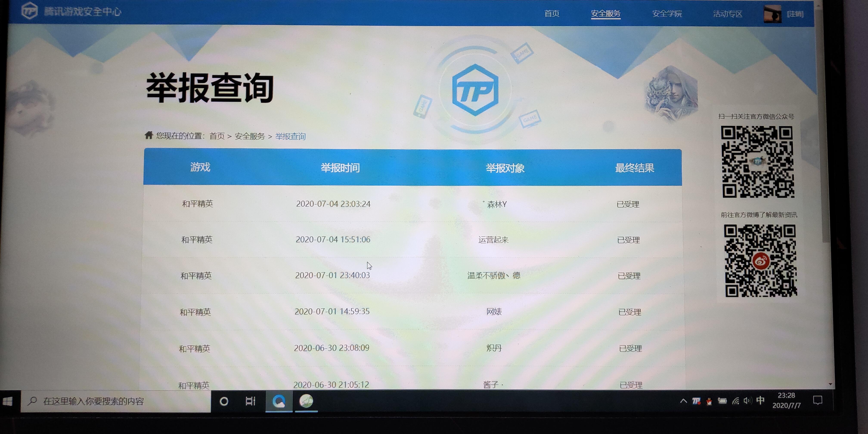Select the report target 炽丹
The height and width of the screenshot is (434, 868).
tap(494, 348)
